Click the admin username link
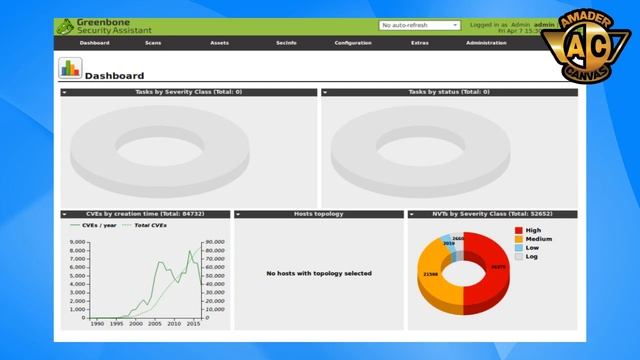 tap(544, 25)
